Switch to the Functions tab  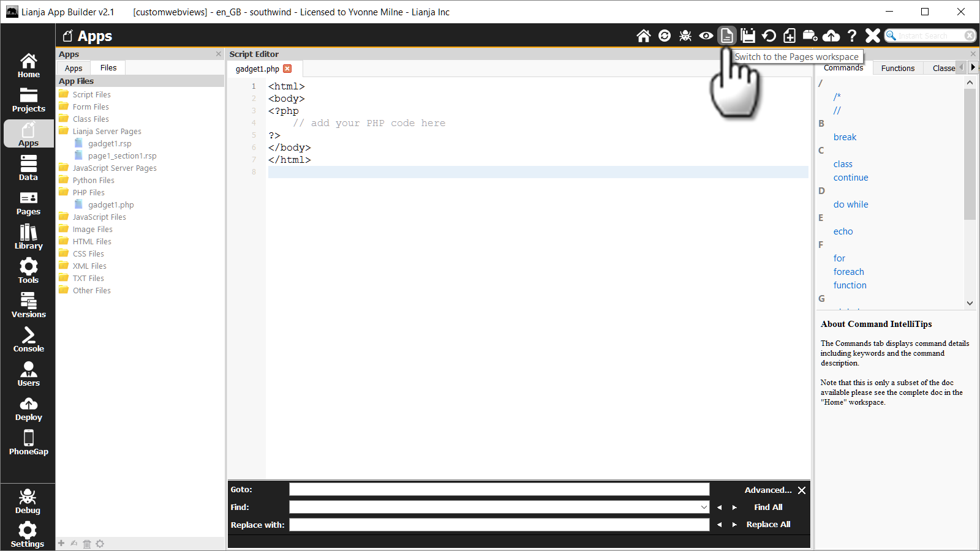[897, 68]
